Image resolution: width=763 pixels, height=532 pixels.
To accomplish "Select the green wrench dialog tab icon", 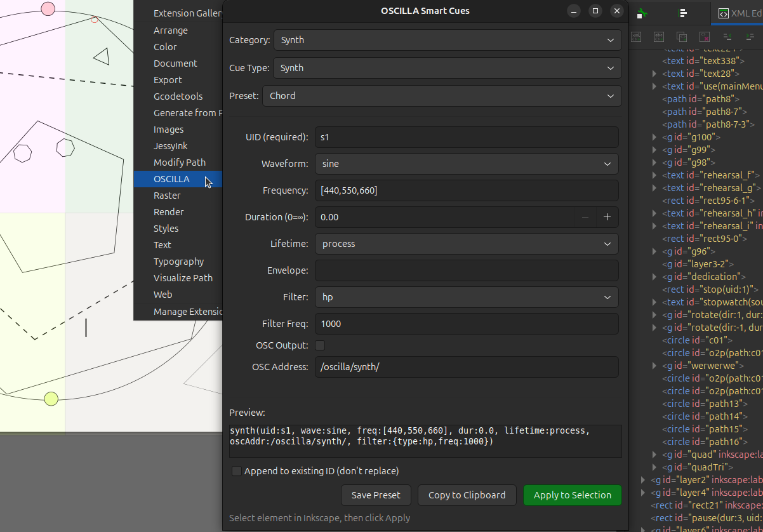I will (642, 12).
